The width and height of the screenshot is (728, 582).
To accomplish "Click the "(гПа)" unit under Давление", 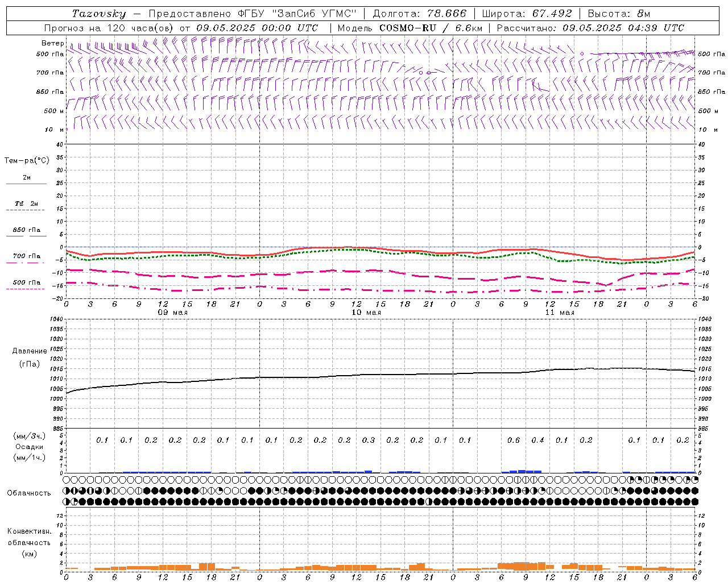I will tap(30, 364).
